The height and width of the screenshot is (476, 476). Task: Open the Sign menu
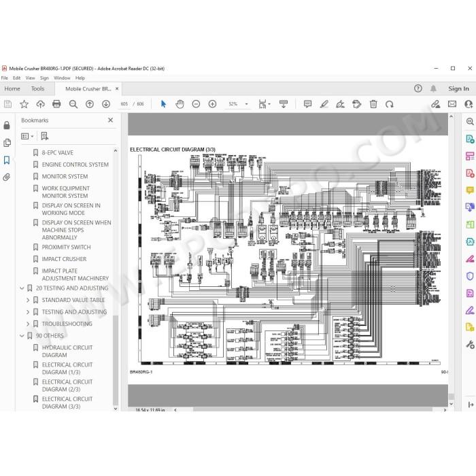[x=44, y=78]
